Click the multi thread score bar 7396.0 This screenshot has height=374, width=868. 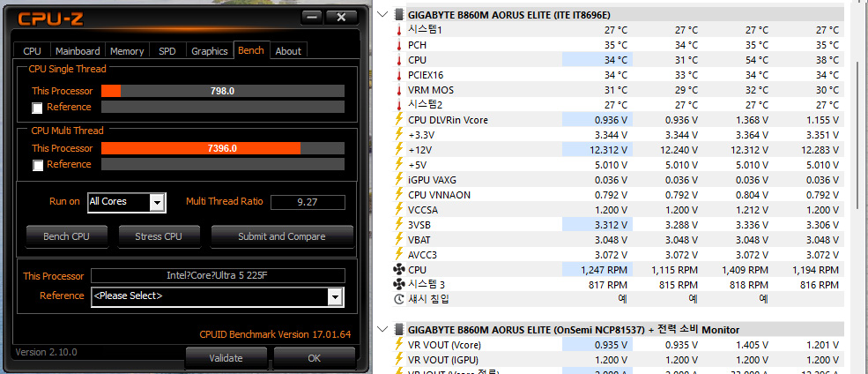point(223,148)
